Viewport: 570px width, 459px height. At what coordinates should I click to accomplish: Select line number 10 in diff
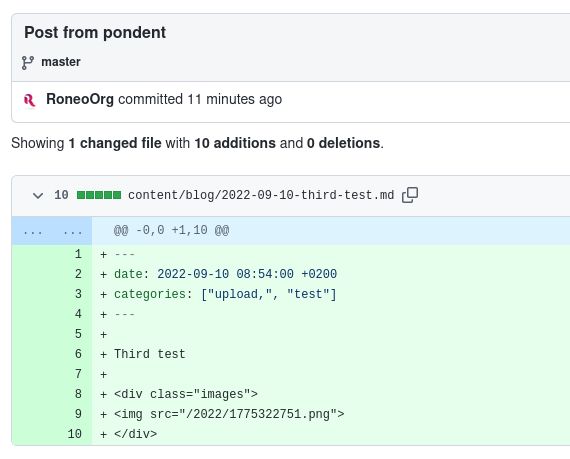(75, 434)
